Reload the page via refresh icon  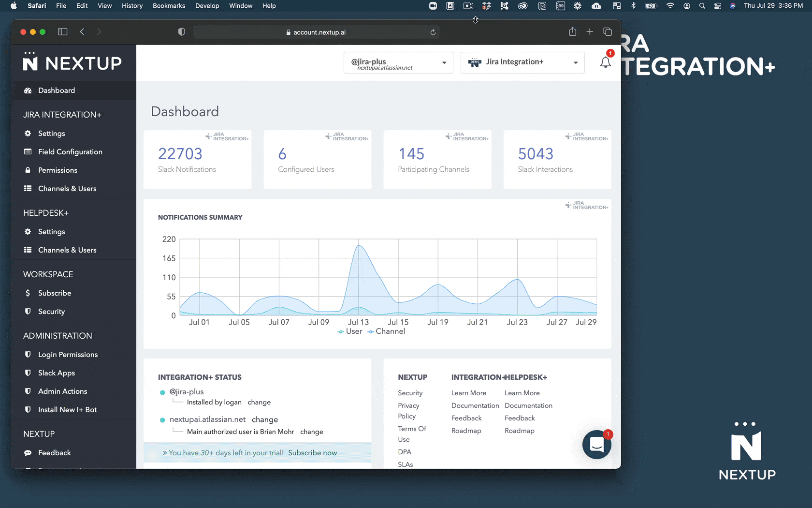coord(433,32)
